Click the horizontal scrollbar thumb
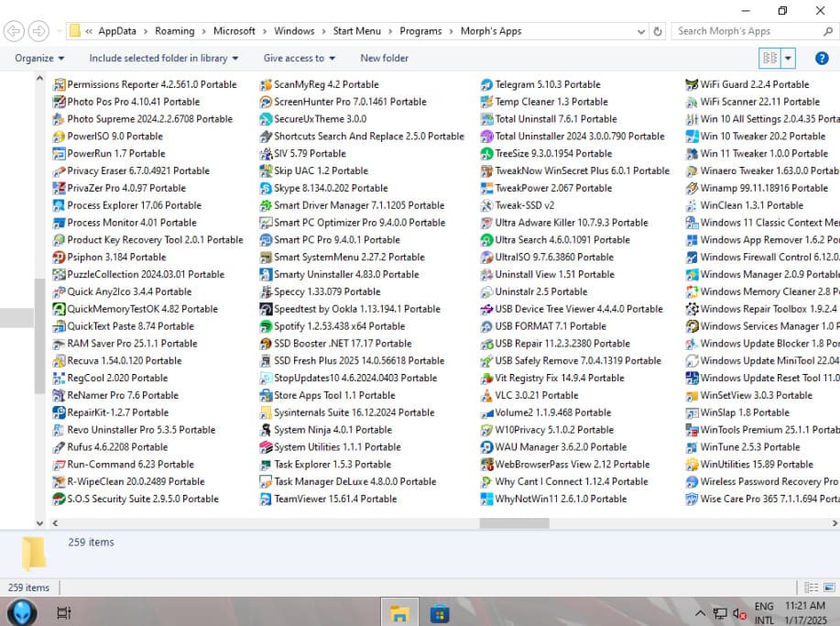This screenshot has height=626, width=840. (x=514, y=523)
